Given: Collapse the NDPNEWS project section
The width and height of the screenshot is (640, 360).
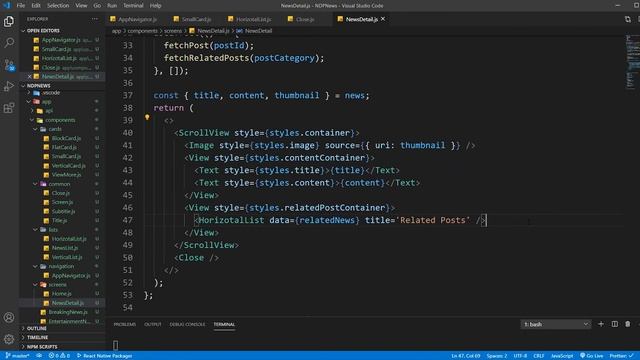Looking at the screenshot, I should tap(38, 86).
